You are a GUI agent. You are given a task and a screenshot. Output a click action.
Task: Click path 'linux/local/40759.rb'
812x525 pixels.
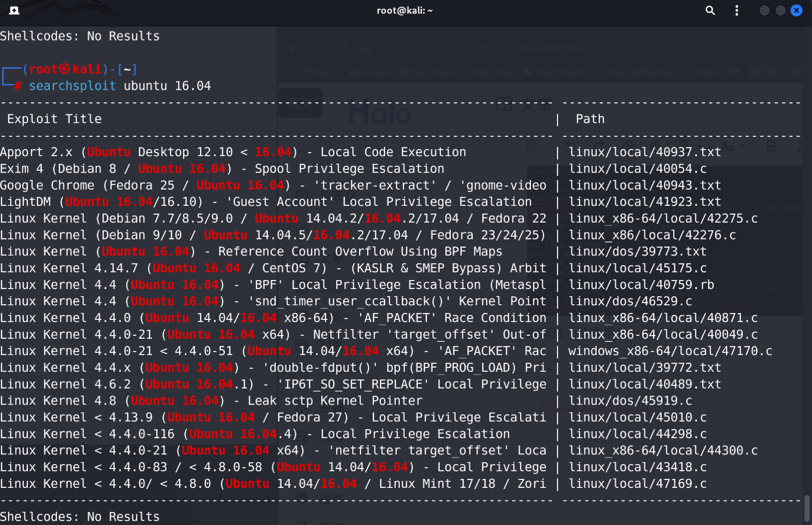[641, 285]
